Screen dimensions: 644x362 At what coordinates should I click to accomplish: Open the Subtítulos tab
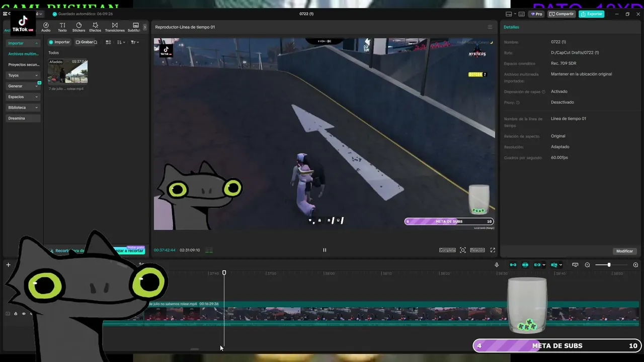pos(134,27)
